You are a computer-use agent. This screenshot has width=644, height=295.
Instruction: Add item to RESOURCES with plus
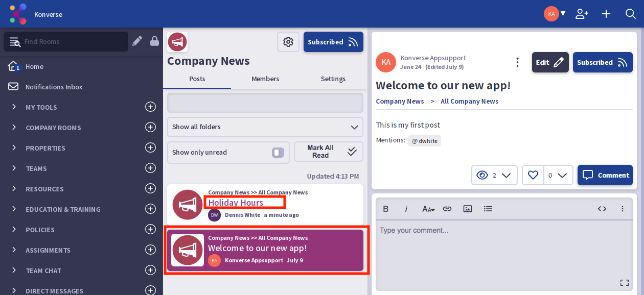coord(150,188)
